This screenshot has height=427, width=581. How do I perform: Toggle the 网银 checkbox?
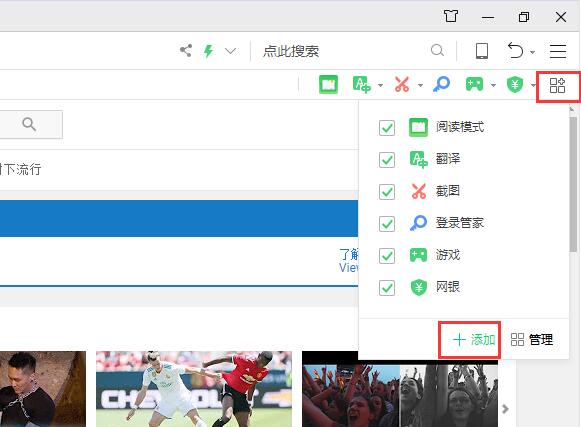(x=387, y=288)
